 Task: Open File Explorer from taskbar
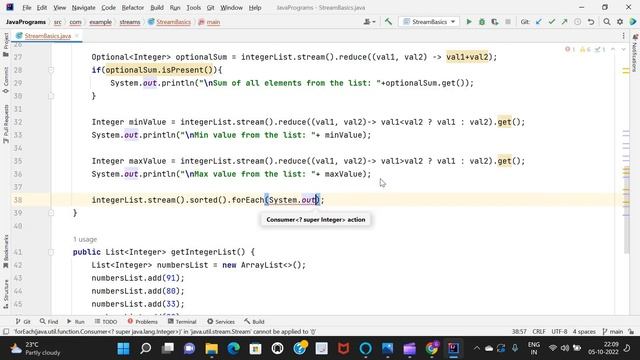211,349
